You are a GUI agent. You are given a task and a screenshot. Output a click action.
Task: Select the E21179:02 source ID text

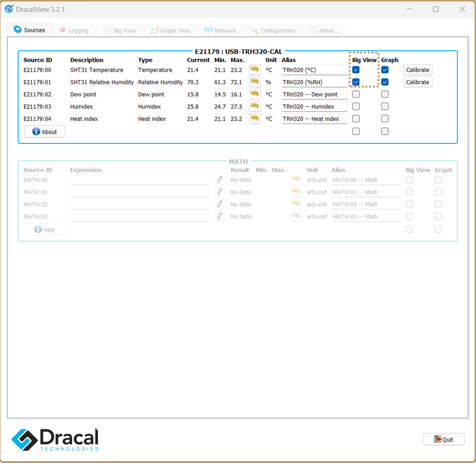[37, 94]
